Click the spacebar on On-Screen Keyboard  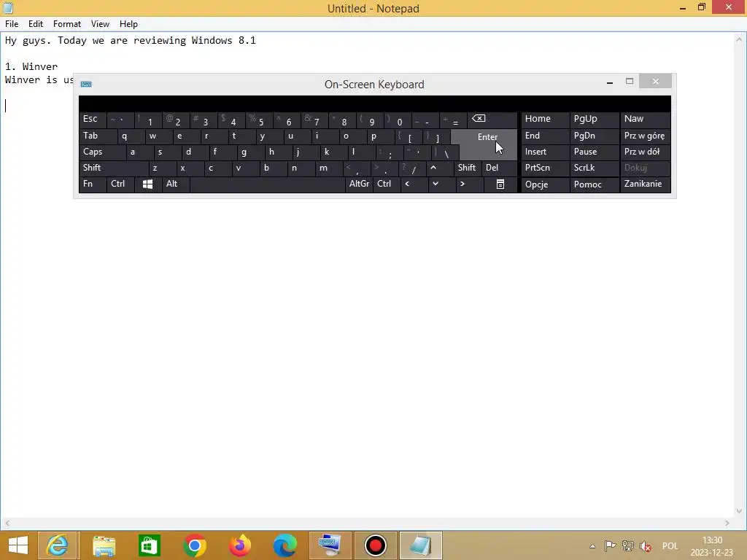(267, 184)
